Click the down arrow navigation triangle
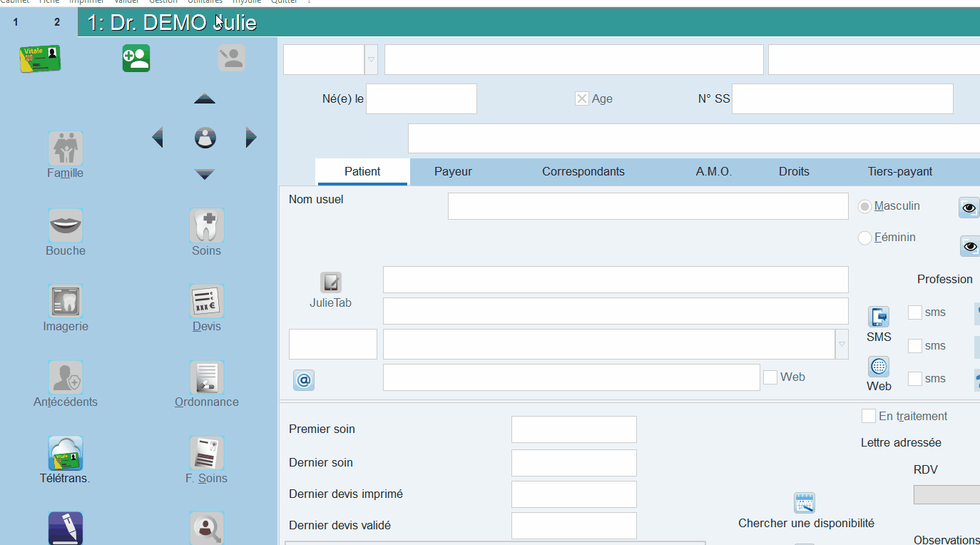 point(205,175)
